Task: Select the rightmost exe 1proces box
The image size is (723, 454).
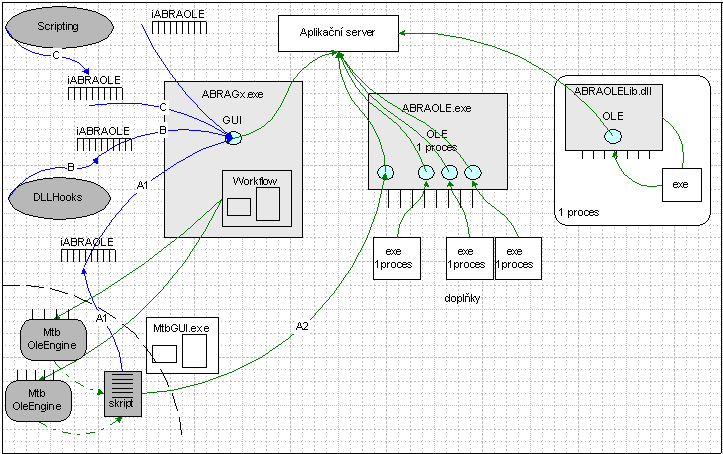Action: click(516, 258)
